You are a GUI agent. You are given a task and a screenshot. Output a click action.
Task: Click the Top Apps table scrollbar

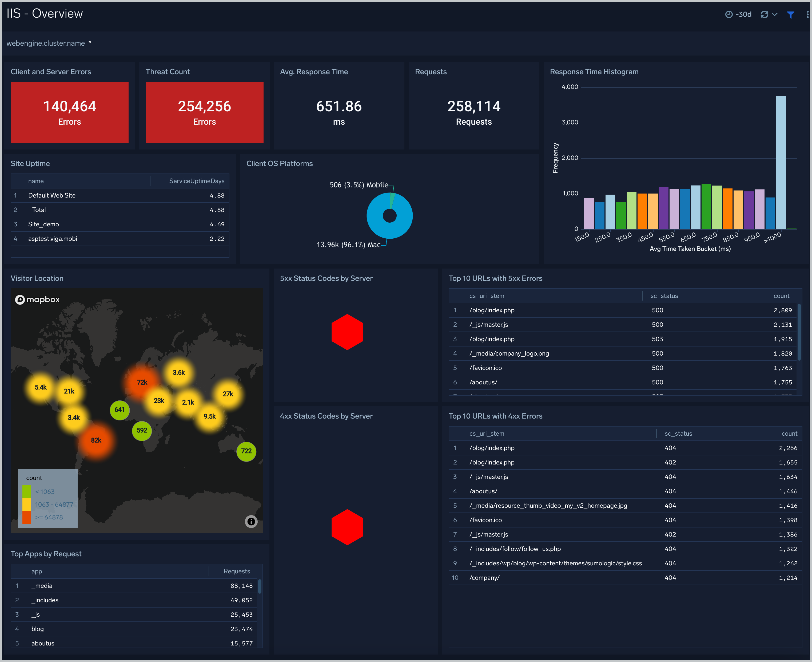[x=260, y=586]
